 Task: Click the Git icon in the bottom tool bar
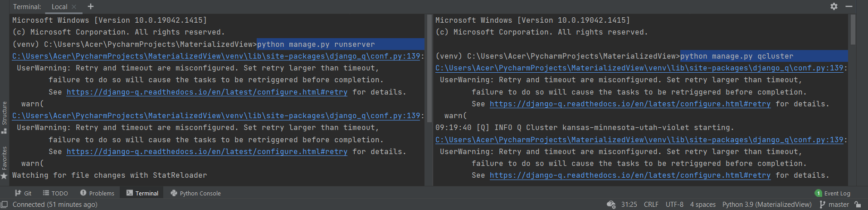pos(18,193)
